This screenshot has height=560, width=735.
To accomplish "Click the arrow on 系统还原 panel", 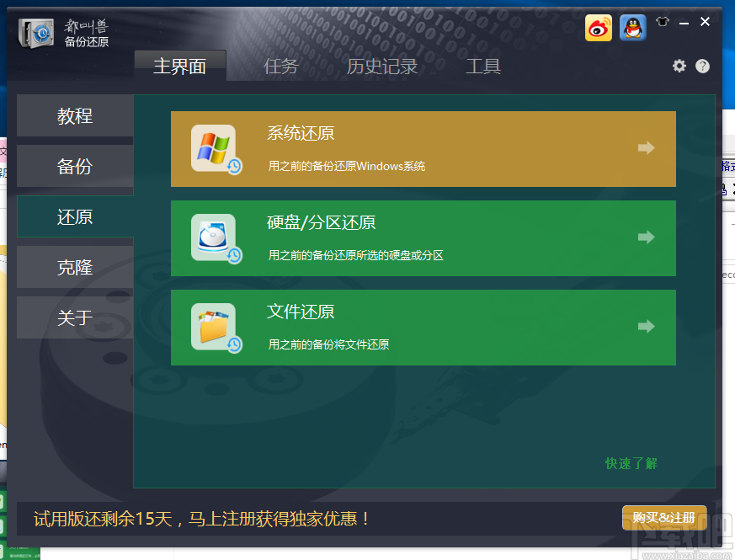I will [646, 148].
